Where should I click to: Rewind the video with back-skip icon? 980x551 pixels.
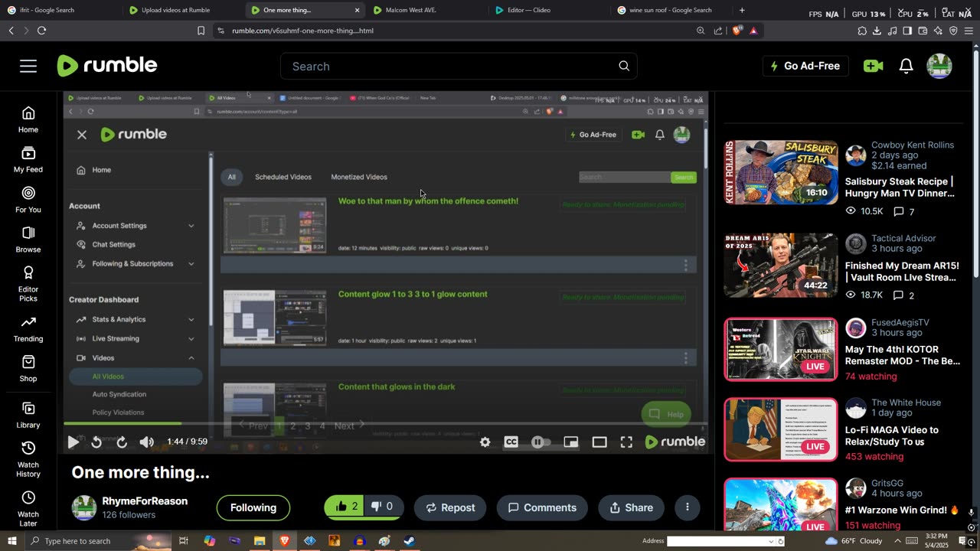(96, 442)
